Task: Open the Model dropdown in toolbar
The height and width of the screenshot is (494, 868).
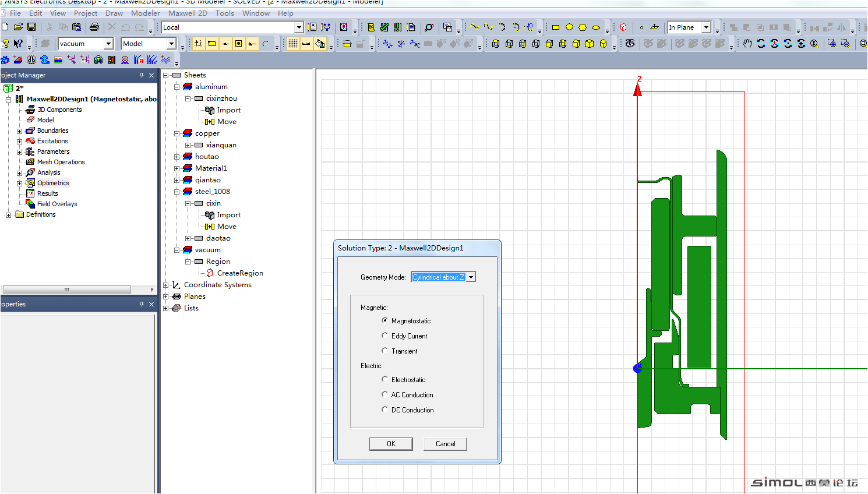Action: (x=171, y=43)
